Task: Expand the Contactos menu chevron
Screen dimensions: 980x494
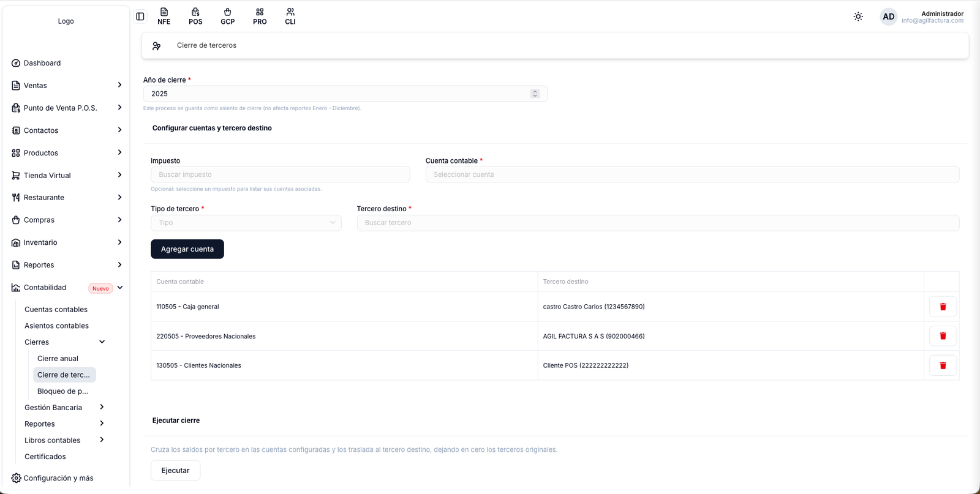Action: tap(119, 130)
